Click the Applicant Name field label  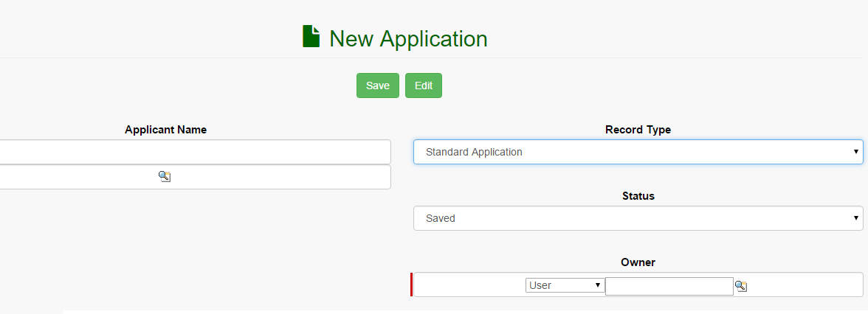point(165,130)
